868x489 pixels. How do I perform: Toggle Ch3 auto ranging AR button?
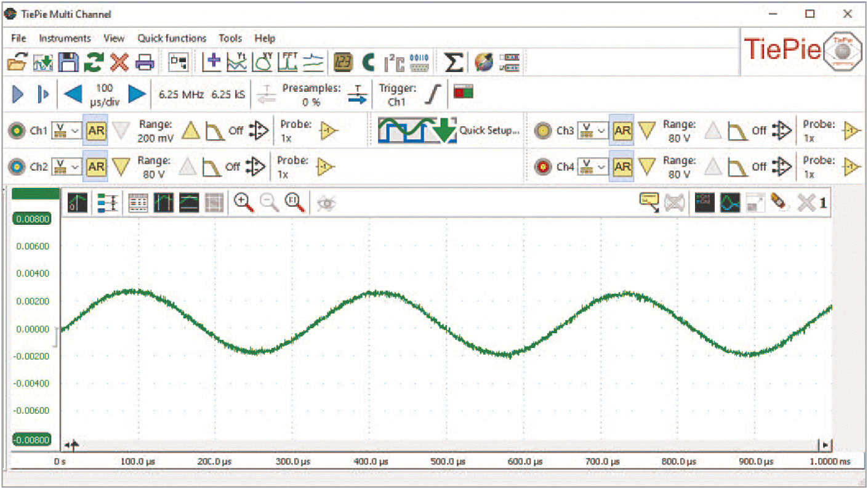[x=622, y=131]
